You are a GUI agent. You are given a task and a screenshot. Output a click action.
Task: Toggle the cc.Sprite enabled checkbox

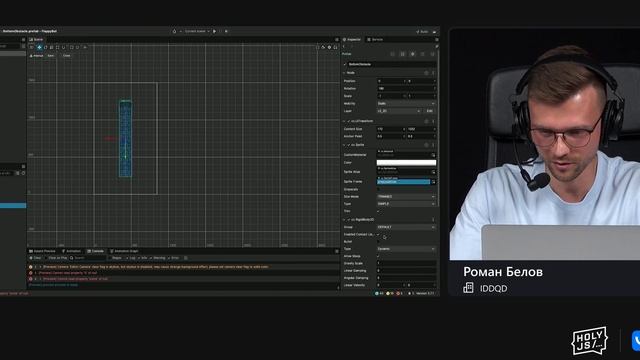[x=349, y=145]
